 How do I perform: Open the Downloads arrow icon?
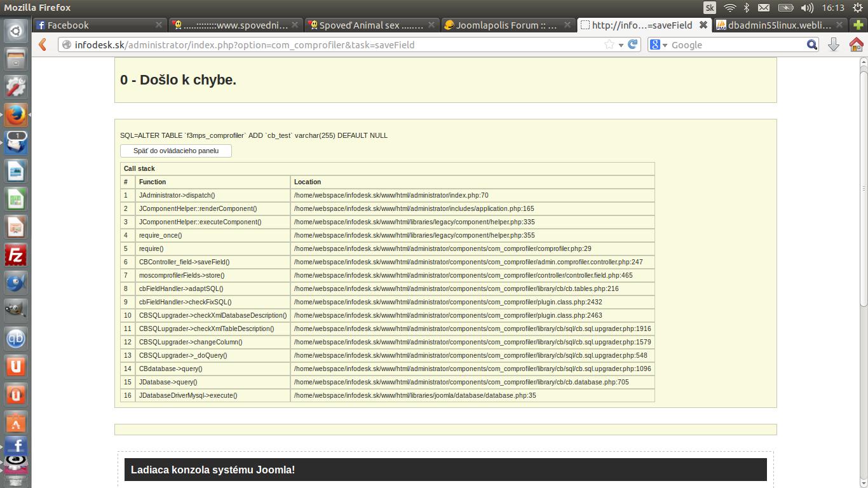[x=834, y=44]
